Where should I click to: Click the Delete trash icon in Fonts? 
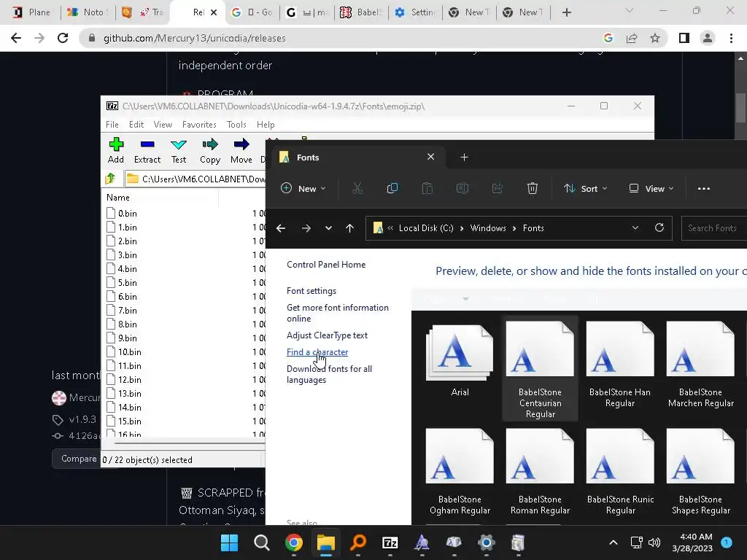click(x=532, y=189)
